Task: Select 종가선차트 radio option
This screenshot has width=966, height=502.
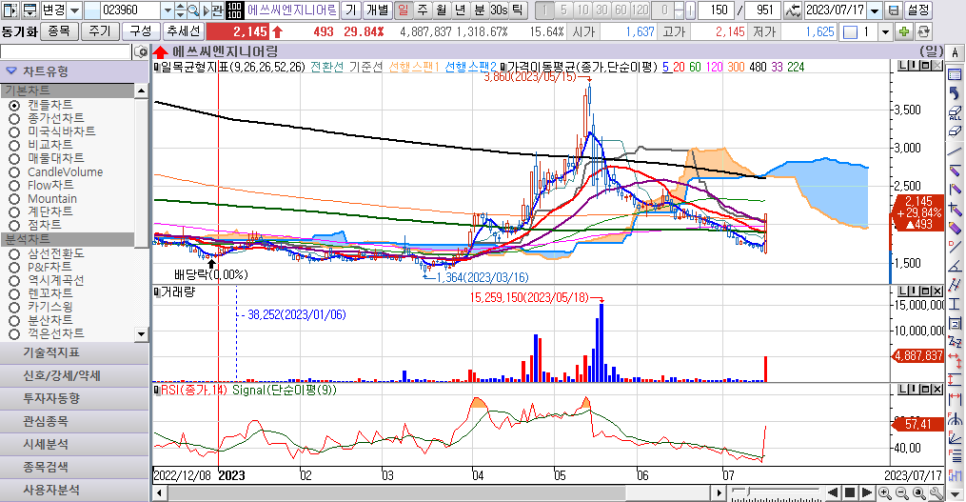Action: tap(14, 118)
